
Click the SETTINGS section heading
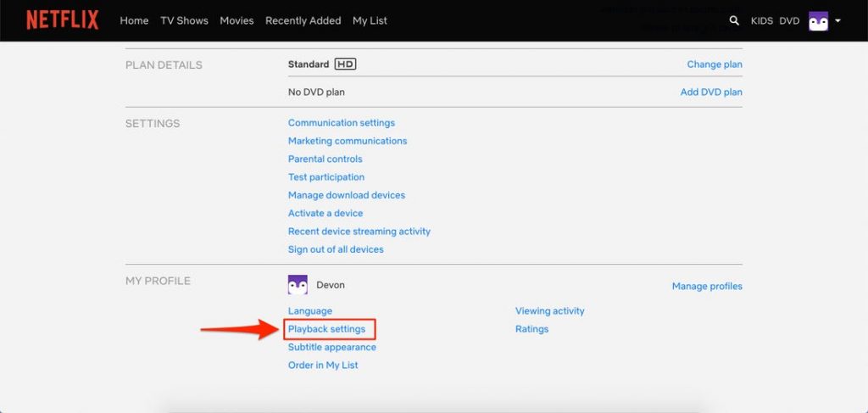click(153, 124)
